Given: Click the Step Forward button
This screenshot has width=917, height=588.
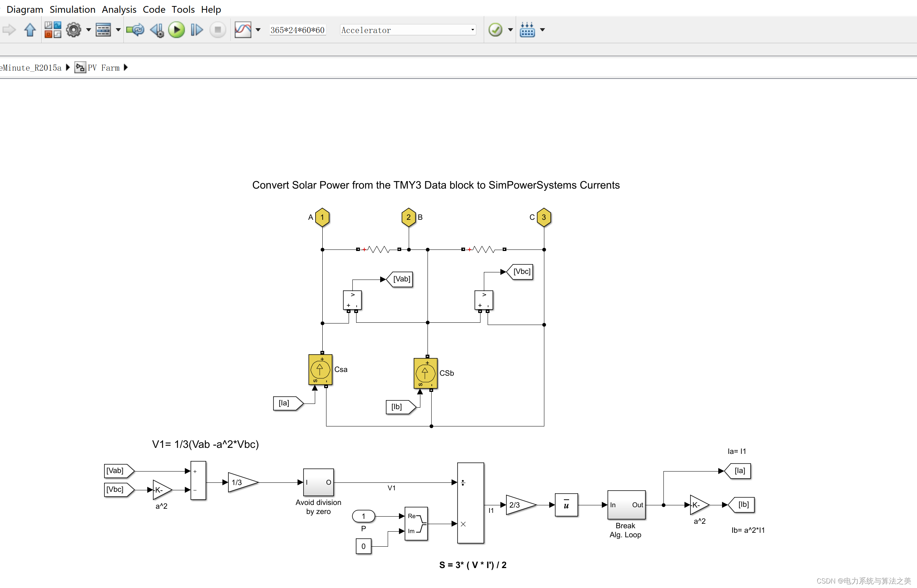Looking at the screenshot, I should coord(196,30).
